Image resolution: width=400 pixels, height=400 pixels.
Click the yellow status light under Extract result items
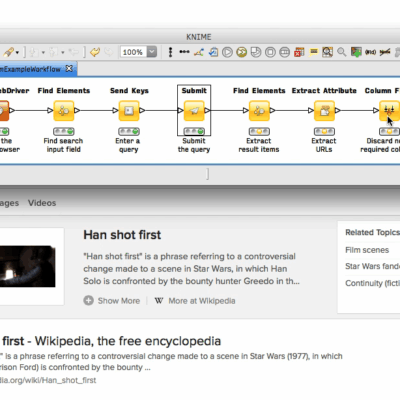(259, 131)
